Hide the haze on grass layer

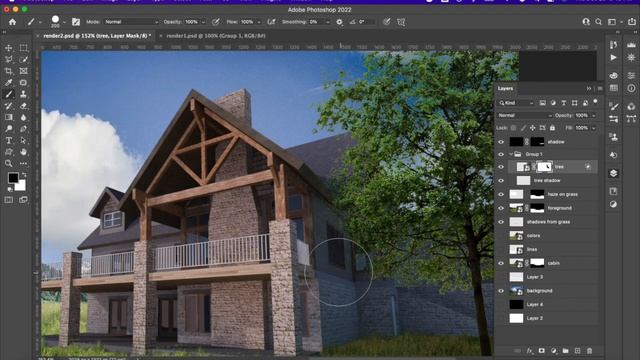pyautogui.click(x=501, y=194)
